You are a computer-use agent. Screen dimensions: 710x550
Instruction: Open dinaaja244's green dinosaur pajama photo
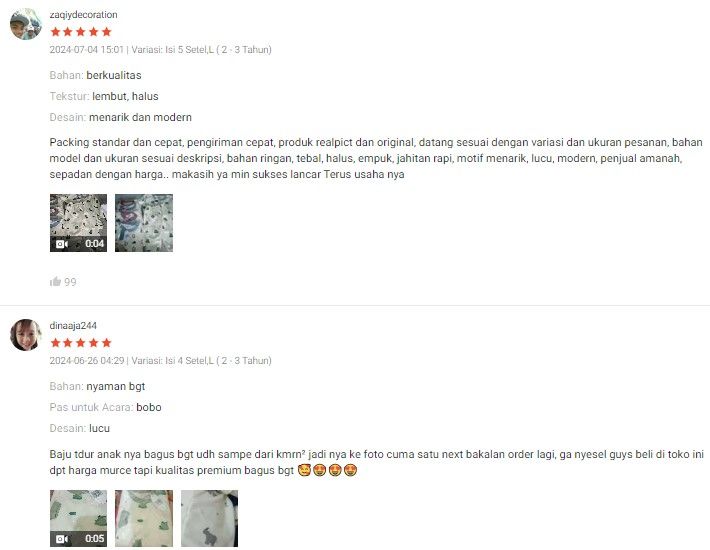pyautogui.click(x=144, y=518)
